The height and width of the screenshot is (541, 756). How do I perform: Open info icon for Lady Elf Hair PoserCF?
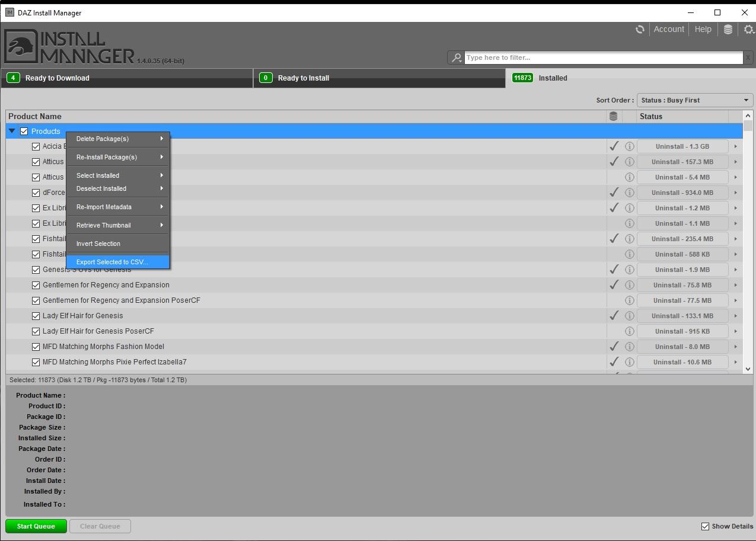coord(630,331)
